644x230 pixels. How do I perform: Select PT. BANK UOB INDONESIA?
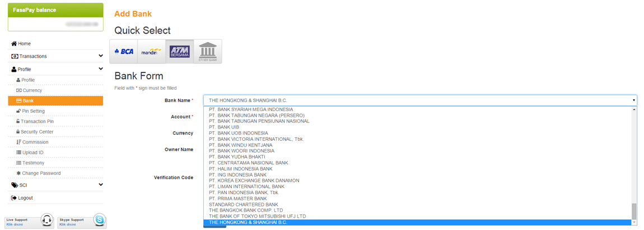[x=417, y=134]
